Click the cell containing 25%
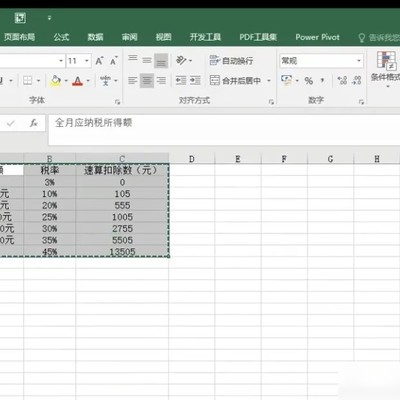The height and width of the screenshot is (400, 400). [50, 217]
